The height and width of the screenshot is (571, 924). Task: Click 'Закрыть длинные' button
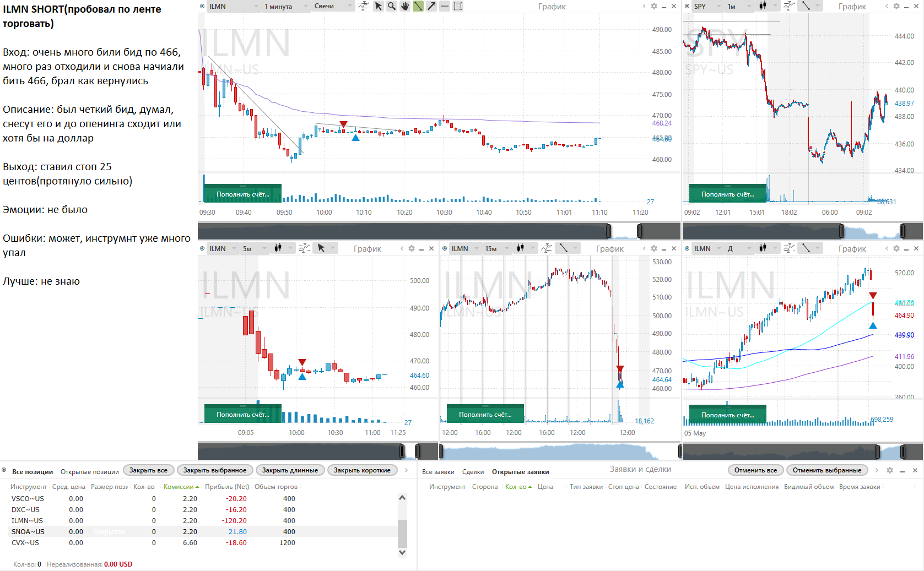coord(290,470)
